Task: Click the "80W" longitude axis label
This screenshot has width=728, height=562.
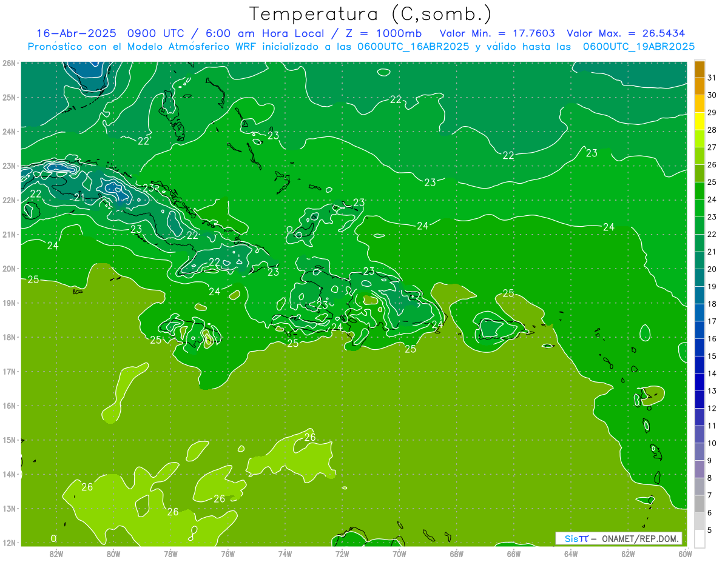Action: [113, 554]
